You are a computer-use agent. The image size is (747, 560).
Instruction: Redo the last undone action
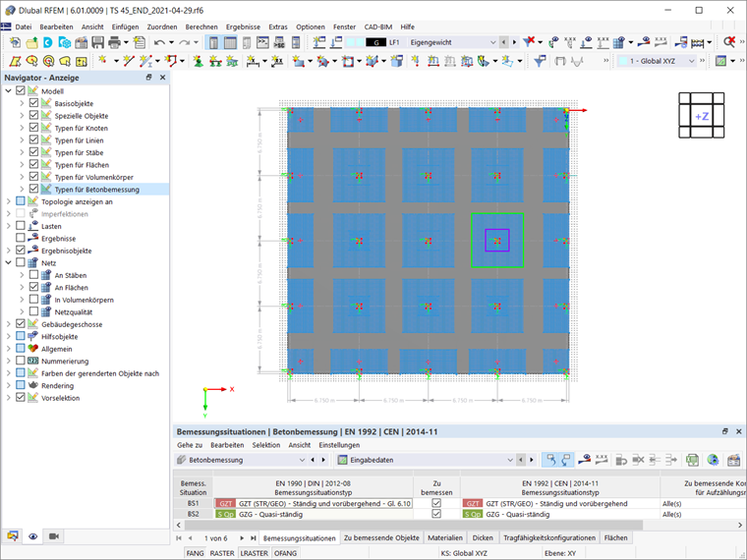[x=184, y=42]
